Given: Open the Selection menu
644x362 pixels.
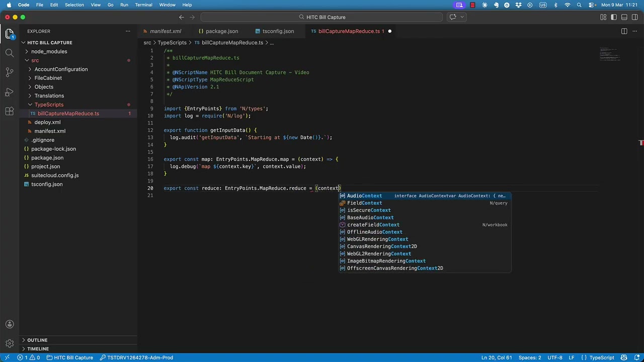Looking at the screenshot, I should pos(74,5).
